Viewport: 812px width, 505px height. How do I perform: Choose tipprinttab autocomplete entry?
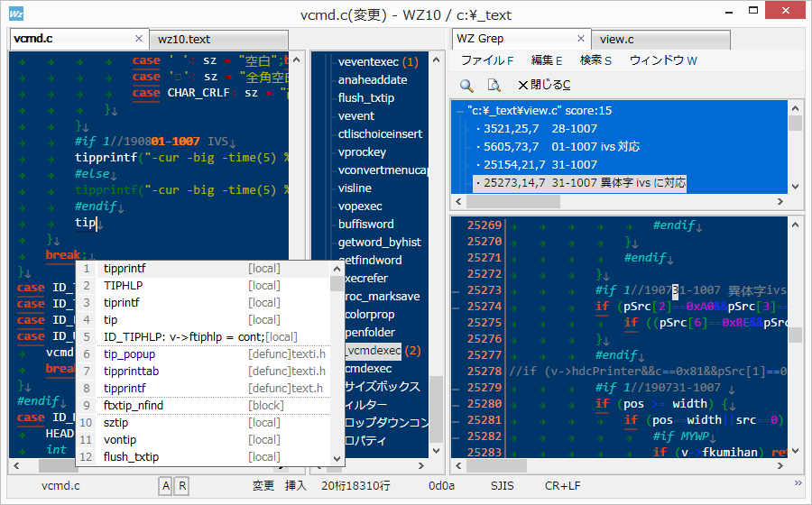click(x=203, y=371)
